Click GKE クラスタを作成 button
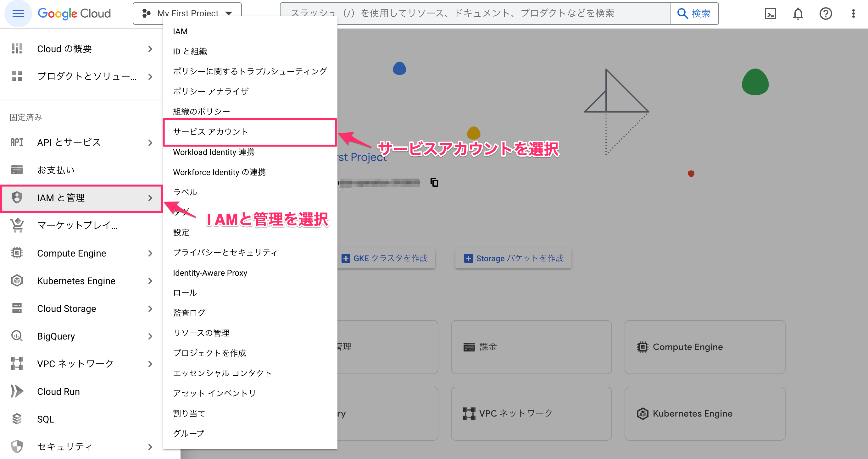The height and width of the screenshot is (459, 868). tap(386, 259)
